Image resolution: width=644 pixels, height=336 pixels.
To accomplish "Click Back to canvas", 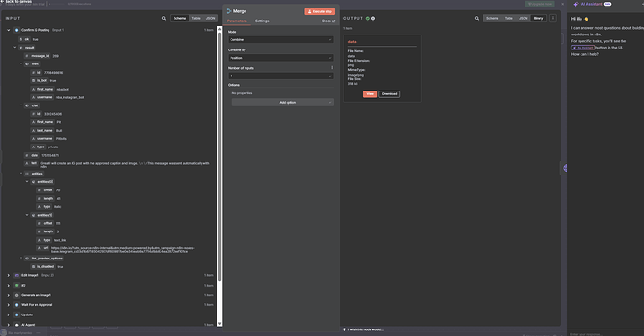I will tap(17, 2).
